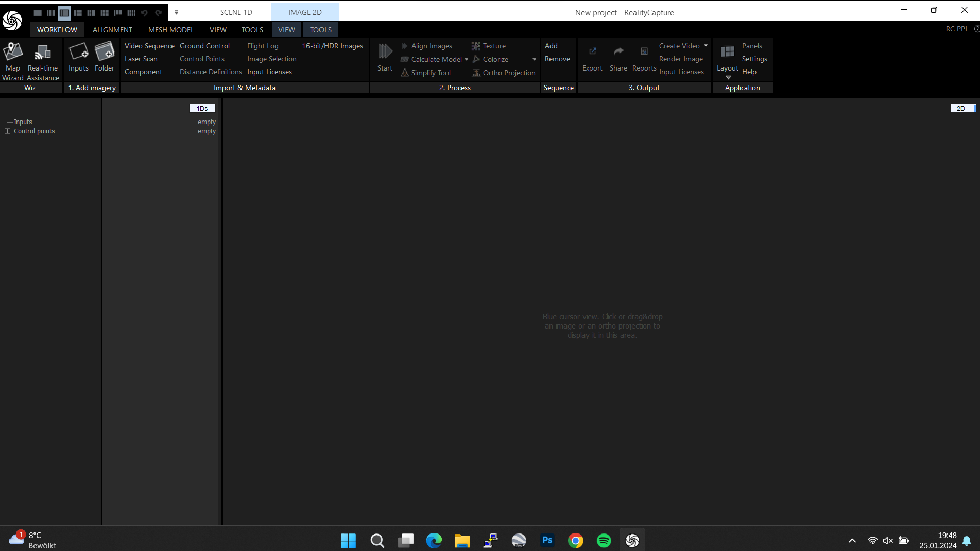980x551 pixels.
Task: Expand the Control points tree node
Action: click(7, 131)
